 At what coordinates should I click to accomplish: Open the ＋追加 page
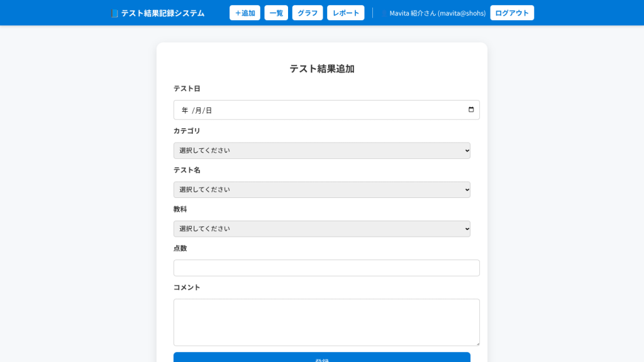[245, 13]
